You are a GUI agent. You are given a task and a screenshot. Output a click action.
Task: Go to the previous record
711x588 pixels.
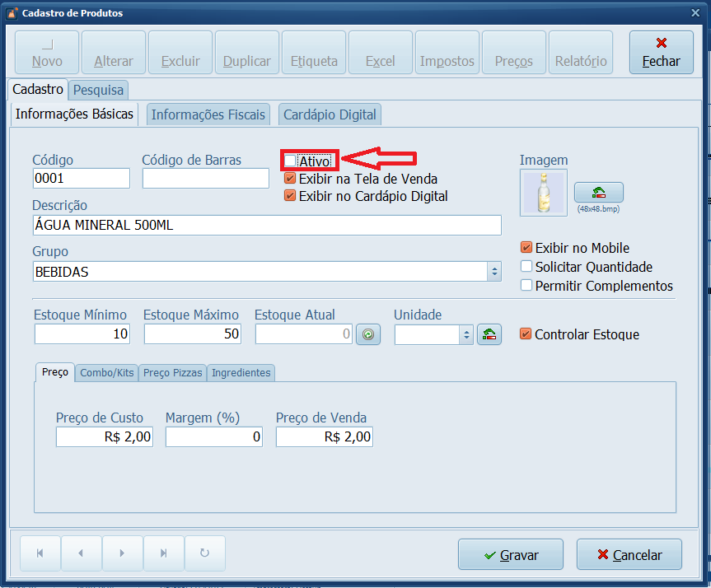(x=81, y=553)
